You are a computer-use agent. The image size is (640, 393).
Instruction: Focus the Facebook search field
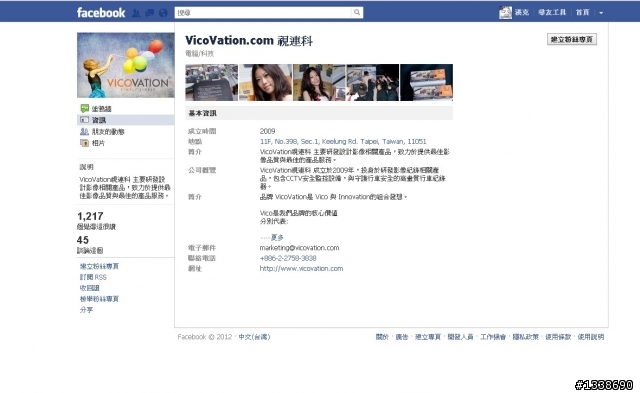pos(263,13)
